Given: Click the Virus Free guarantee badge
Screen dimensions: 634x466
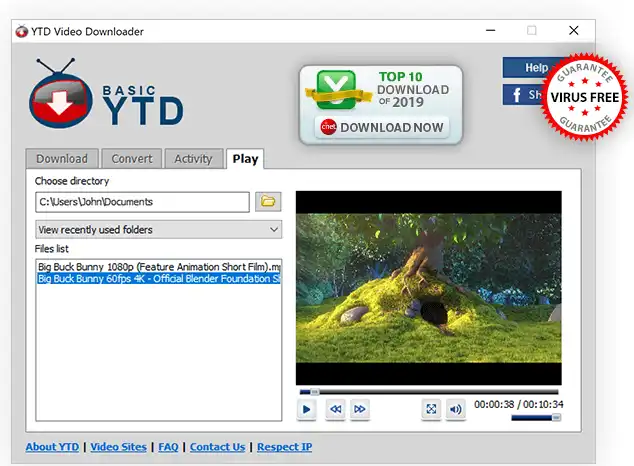Looking at the screenshot, I should (x=585, y=97).
